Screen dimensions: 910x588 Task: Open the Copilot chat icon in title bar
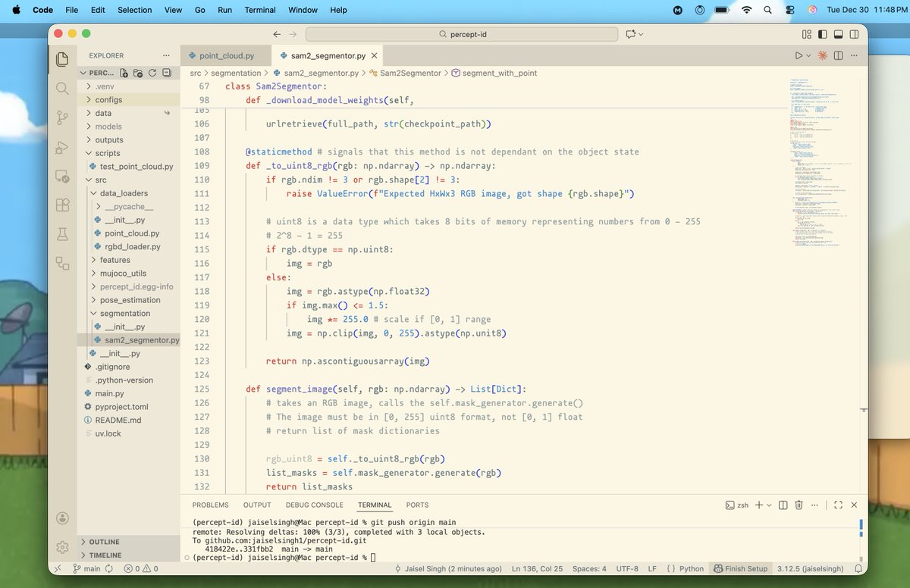pyautogui.click(x=630, y=34)
